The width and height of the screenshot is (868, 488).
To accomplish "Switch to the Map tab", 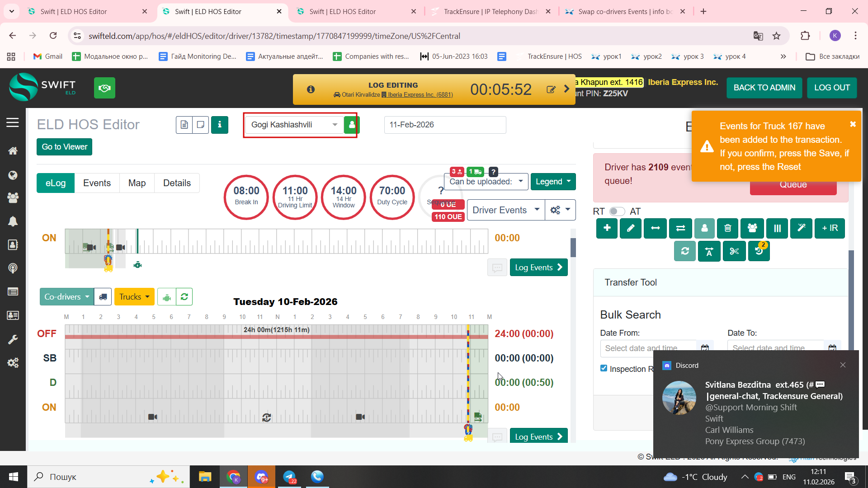I will tap(137, 183).
